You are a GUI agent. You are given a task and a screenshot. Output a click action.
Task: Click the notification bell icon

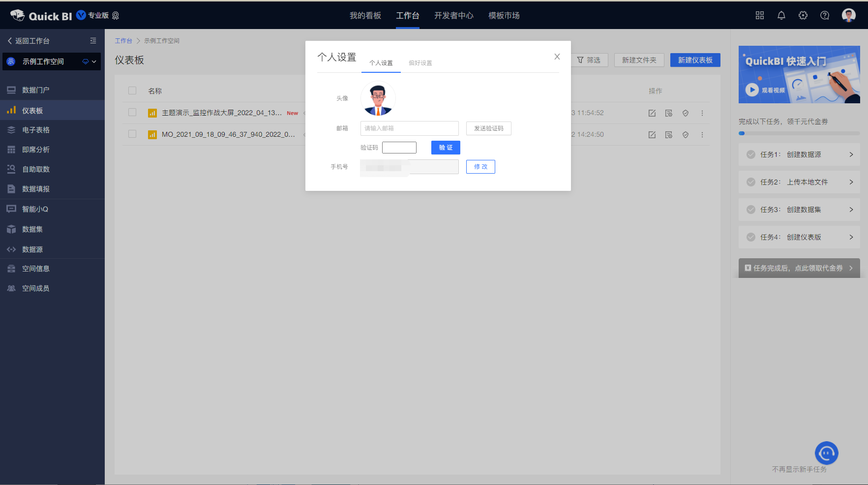tap(781, 15)
